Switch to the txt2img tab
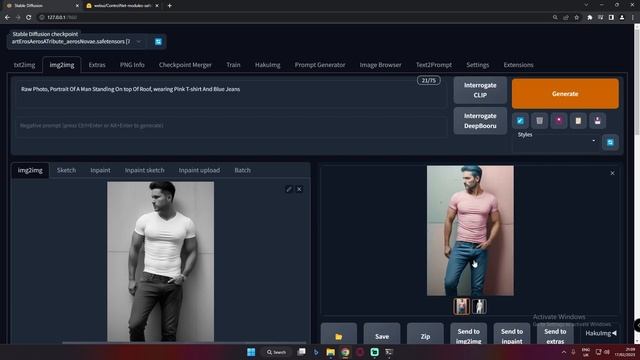 24,65
